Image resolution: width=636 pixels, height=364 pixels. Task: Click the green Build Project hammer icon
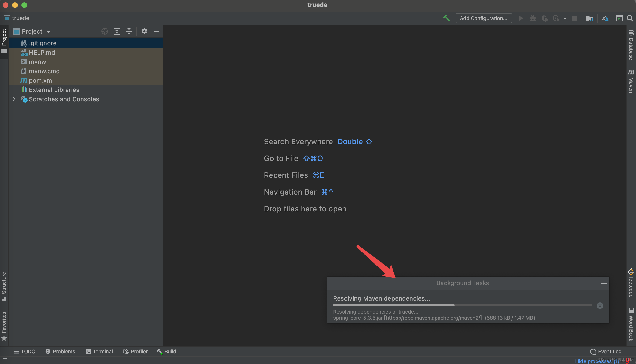[446, 18]
